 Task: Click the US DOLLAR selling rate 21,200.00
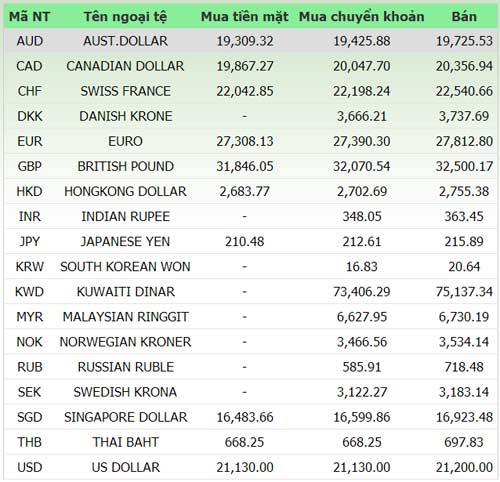pyautogui.click(x=464, y=468)
